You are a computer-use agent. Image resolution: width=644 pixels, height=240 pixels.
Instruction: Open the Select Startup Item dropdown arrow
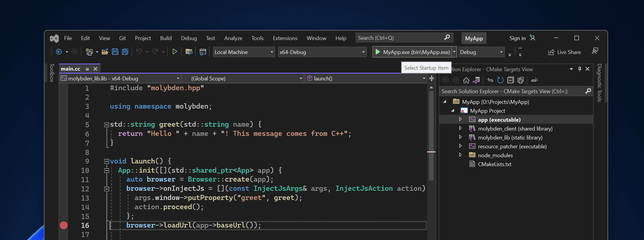click(x=454, y=52)
